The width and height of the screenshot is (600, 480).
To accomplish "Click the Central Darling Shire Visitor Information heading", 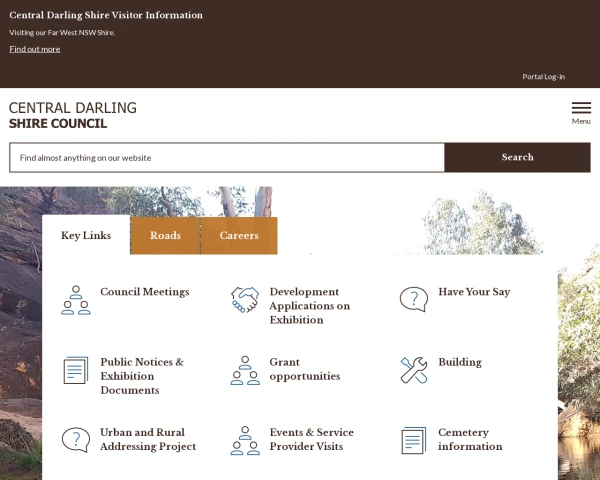I will click(106, 15).
